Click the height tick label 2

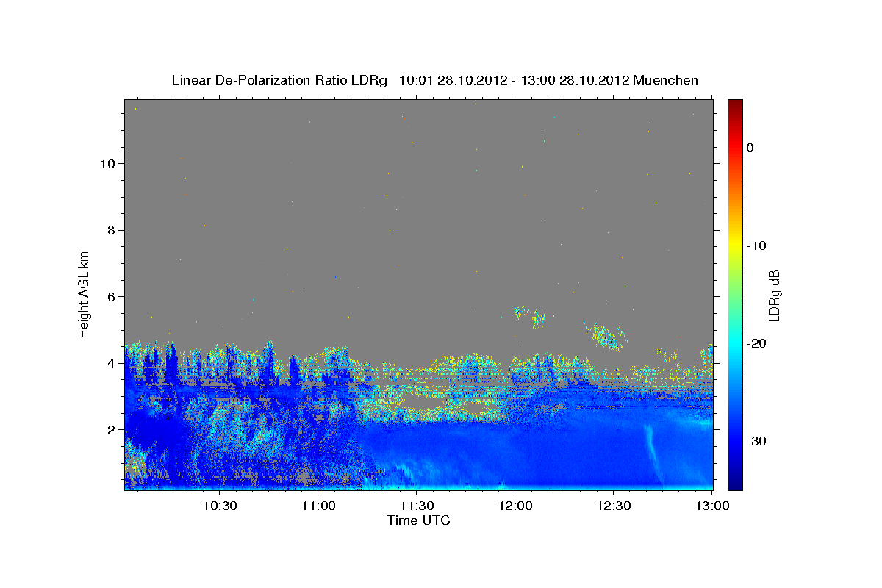tap(110, 429)
